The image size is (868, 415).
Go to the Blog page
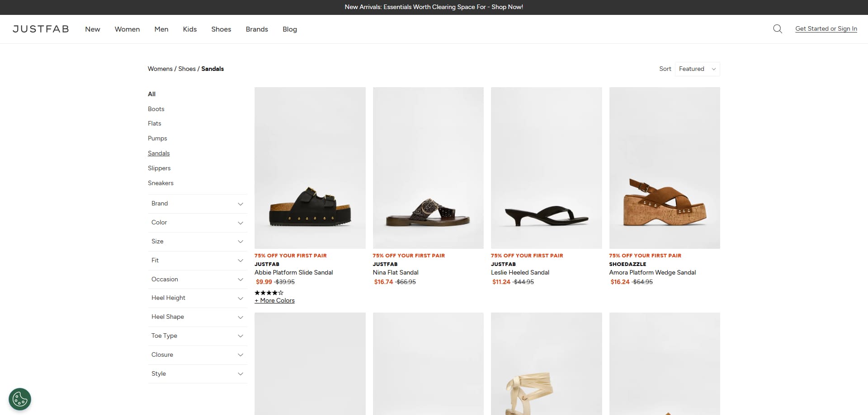pyautogui.click(x=290, y=29)
